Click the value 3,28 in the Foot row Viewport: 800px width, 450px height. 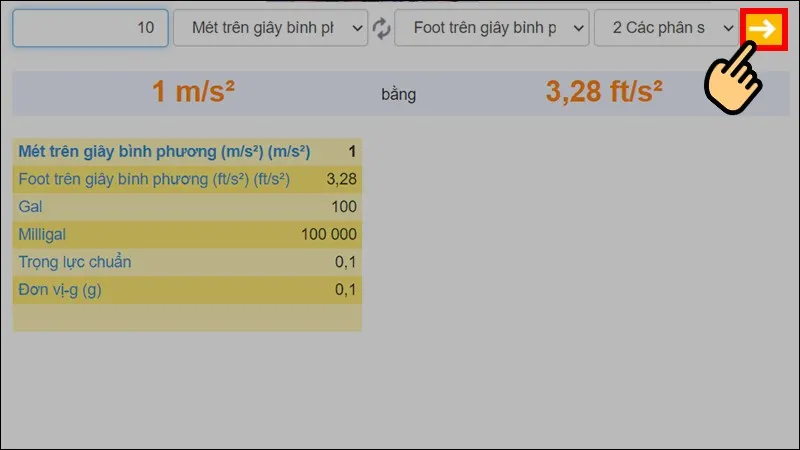(341, 179)
